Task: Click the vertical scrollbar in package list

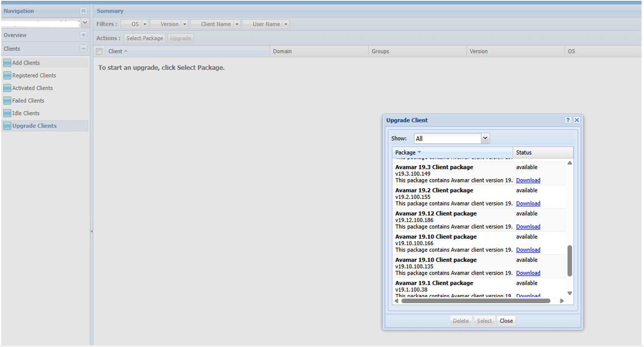Action: point(569,260)
